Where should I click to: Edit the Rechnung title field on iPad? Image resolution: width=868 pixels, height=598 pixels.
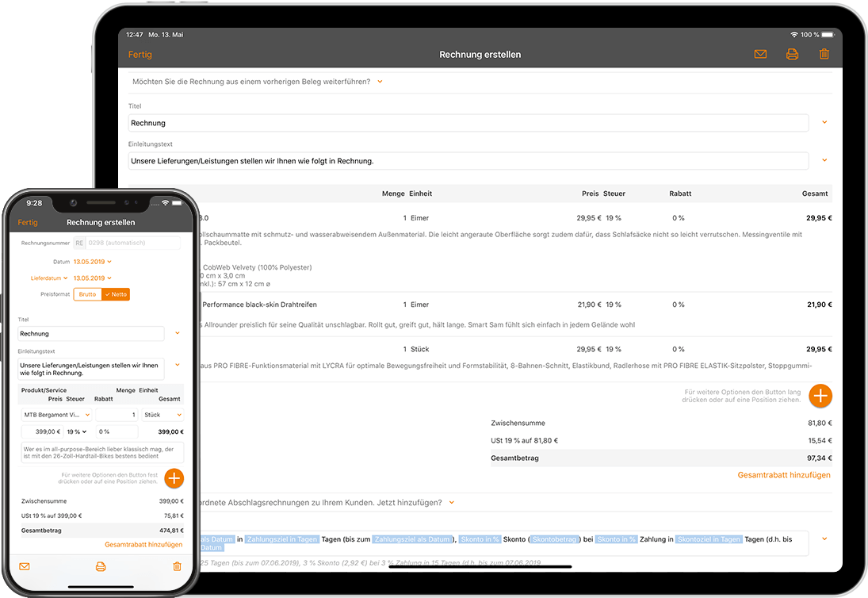tap(468, 123)
